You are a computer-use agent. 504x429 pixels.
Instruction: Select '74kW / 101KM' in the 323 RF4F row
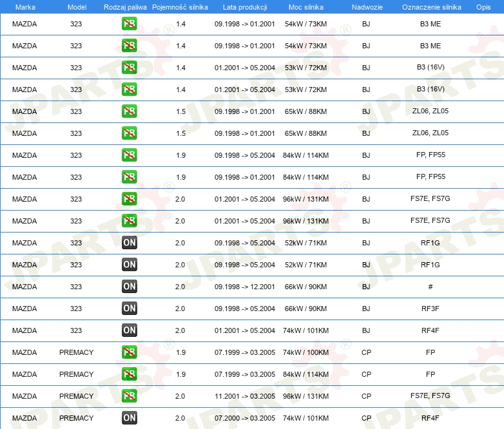click(305, 330)
